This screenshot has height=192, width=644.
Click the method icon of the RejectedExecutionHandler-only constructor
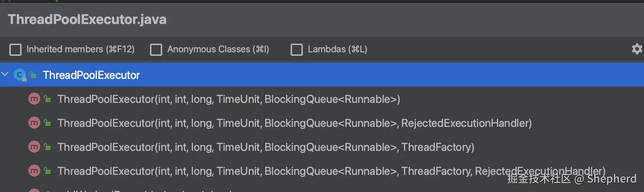coord(34,123)
